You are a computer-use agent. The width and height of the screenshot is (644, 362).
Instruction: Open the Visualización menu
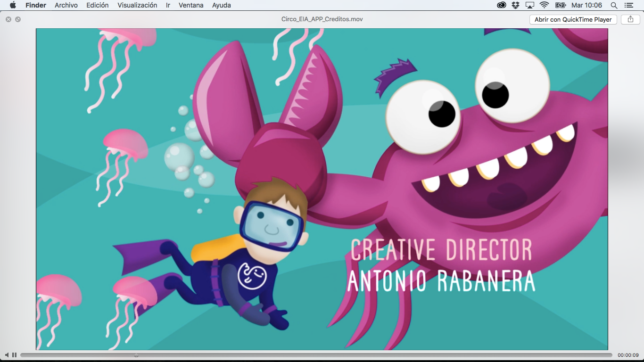(x=137, y=5)
